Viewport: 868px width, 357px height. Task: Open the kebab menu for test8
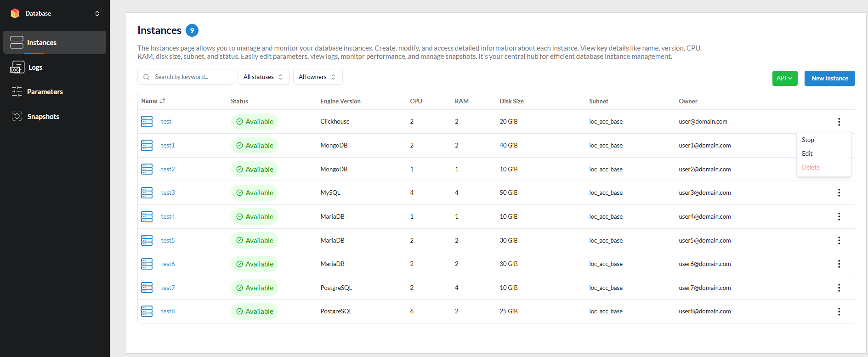(839, 312)
